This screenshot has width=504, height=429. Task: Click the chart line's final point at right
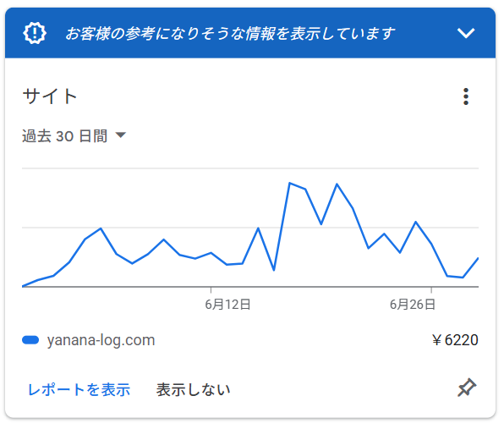(x=478, y=259)
